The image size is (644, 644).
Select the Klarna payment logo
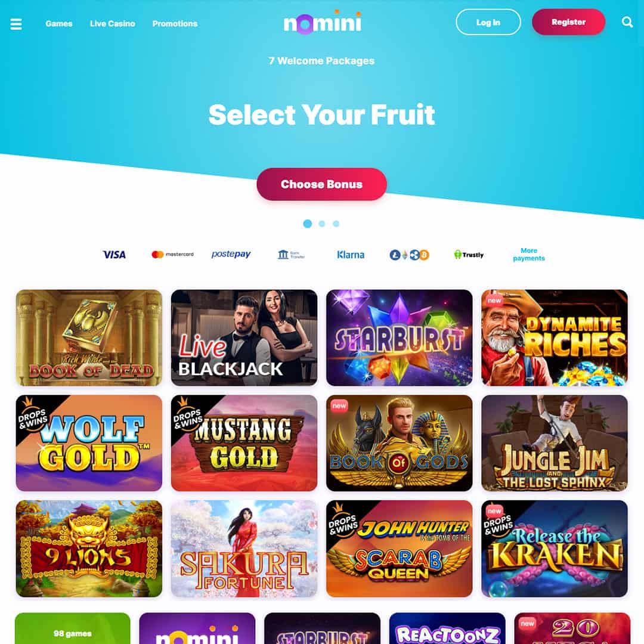[x=351, y=255]
